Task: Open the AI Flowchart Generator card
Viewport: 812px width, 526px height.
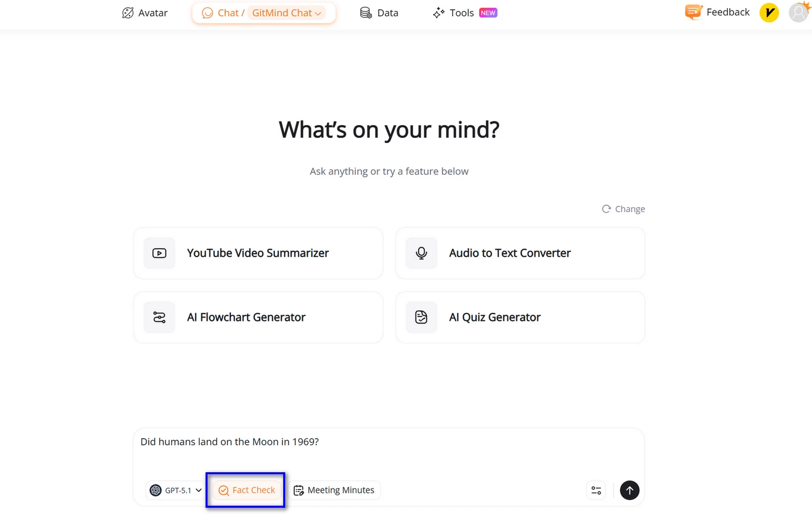Action: 258,318
